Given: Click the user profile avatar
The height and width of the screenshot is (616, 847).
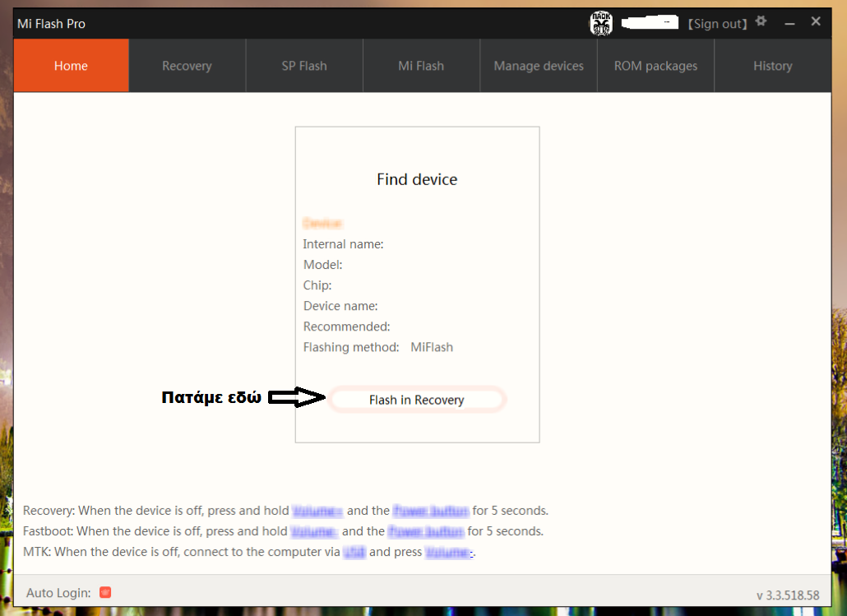Looking at the screenshot, I should (x=601, y=23).
